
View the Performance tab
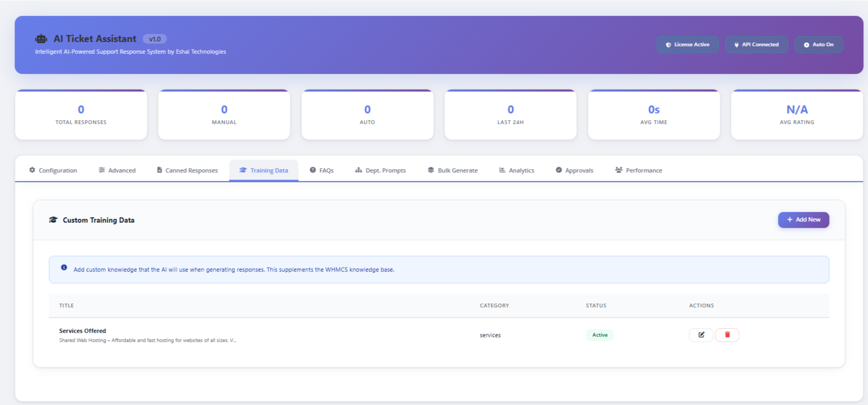click(639, 171)
